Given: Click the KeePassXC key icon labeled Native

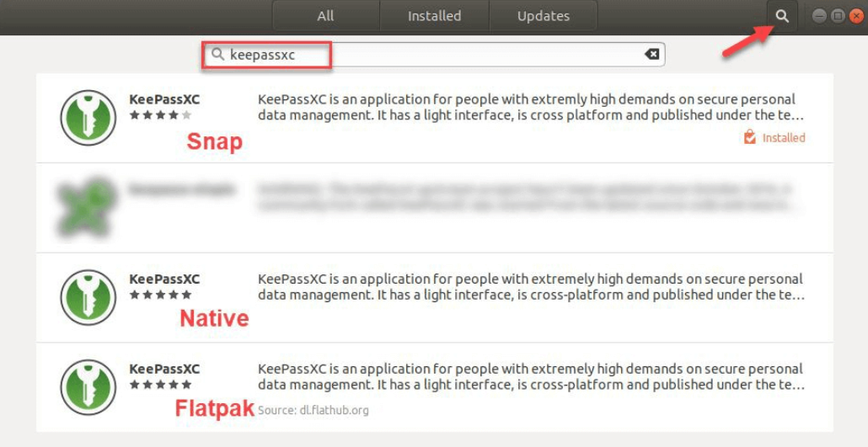Looking at the screenshot, I should click(88, 297).
